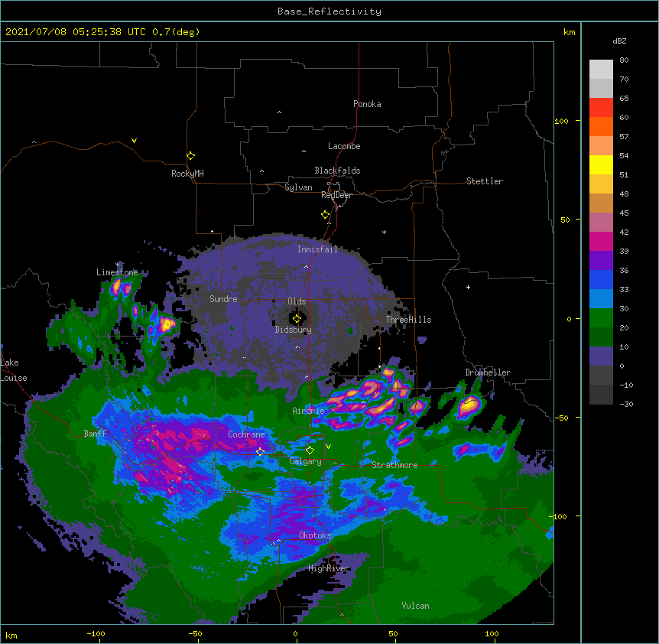Select the Okotoks label
The width and height of the screenshot is (659, 644).
pos(315,535)
